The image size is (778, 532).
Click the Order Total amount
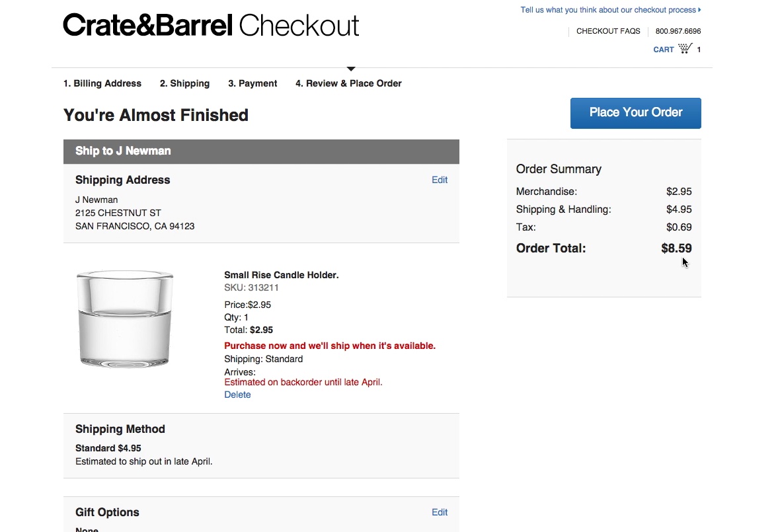pyautogui.click(x=676, y=248)
